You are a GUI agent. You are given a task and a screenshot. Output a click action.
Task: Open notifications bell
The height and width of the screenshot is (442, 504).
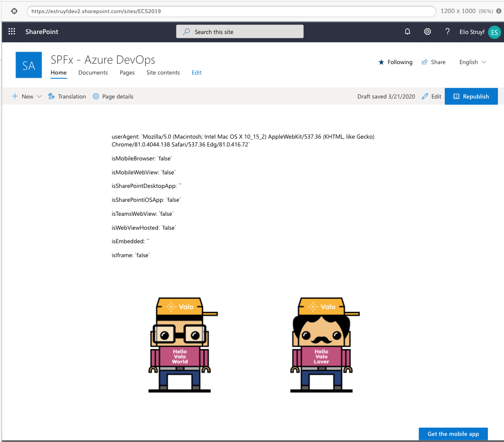pos(407,31)
